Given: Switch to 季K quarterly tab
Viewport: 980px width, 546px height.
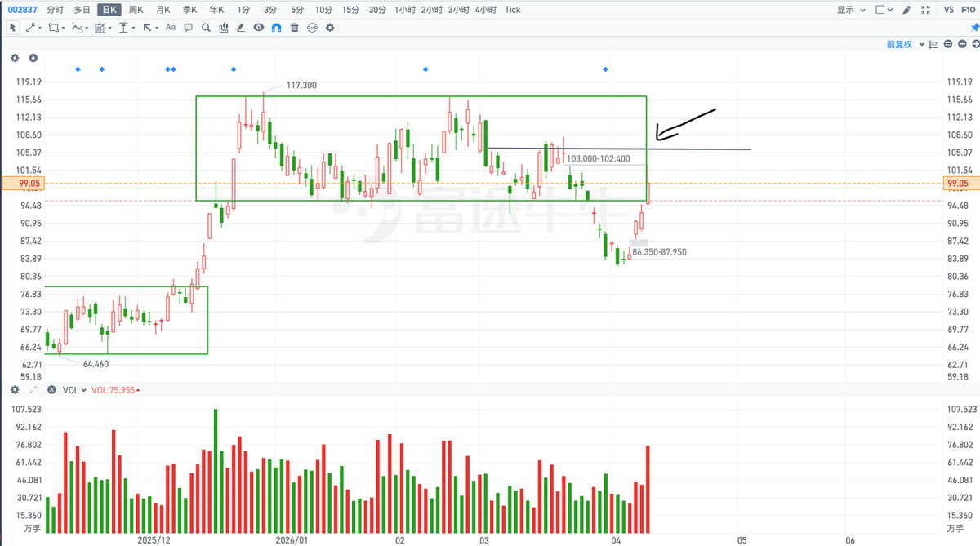Looking at the screenshot, I should (x=189, y=10).
